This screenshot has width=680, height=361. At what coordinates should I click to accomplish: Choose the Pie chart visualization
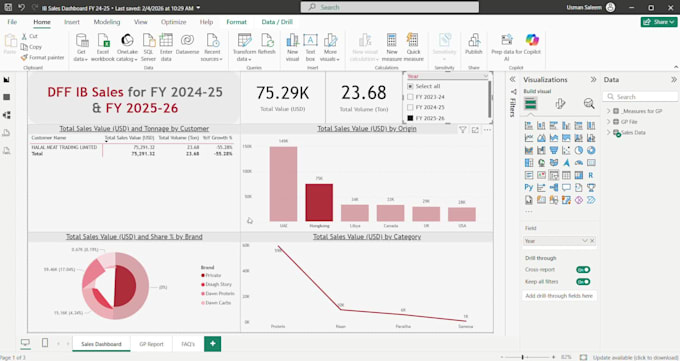579,151
